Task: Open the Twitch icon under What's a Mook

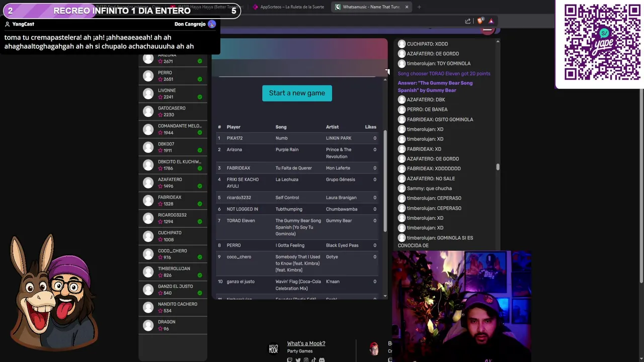Action: (290, 360)
